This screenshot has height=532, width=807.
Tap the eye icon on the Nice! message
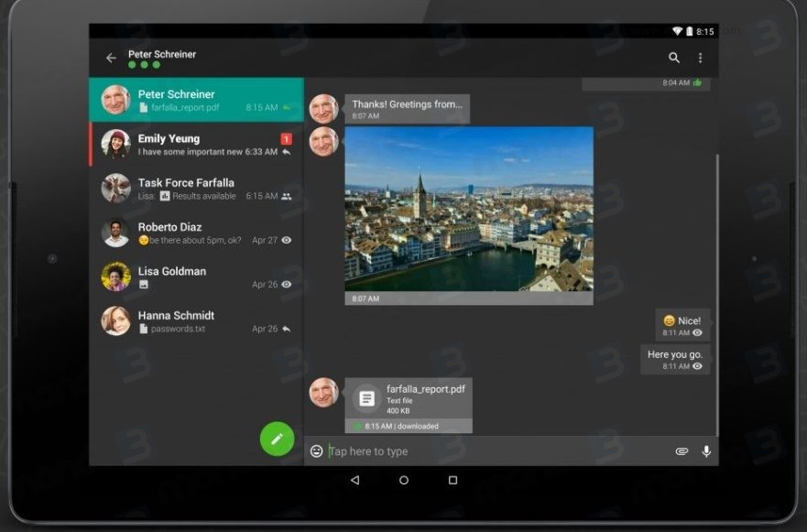click(x=697, y=333)
